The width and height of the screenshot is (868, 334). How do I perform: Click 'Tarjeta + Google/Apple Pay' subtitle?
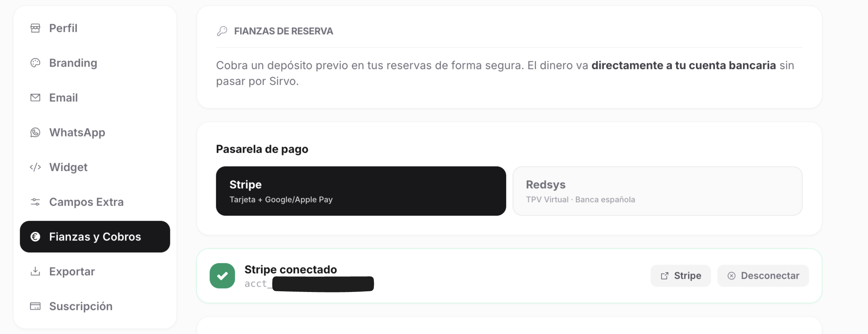[x=281, y=200]
